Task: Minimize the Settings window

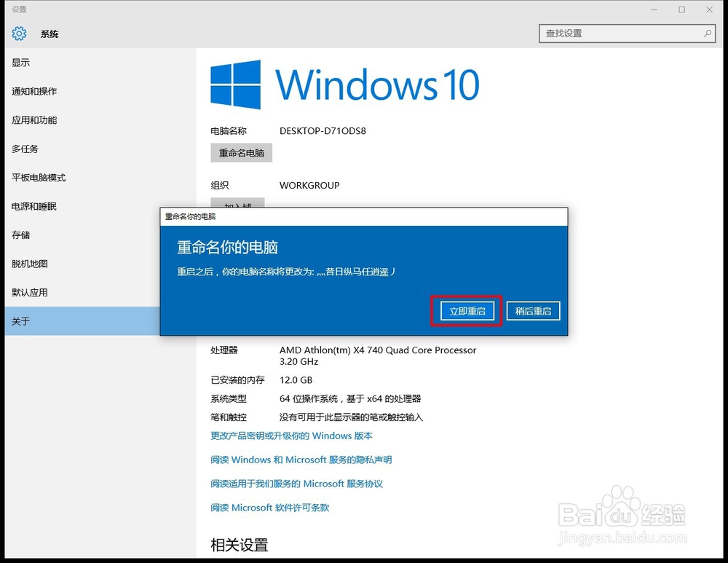Action: click(654, 9)
